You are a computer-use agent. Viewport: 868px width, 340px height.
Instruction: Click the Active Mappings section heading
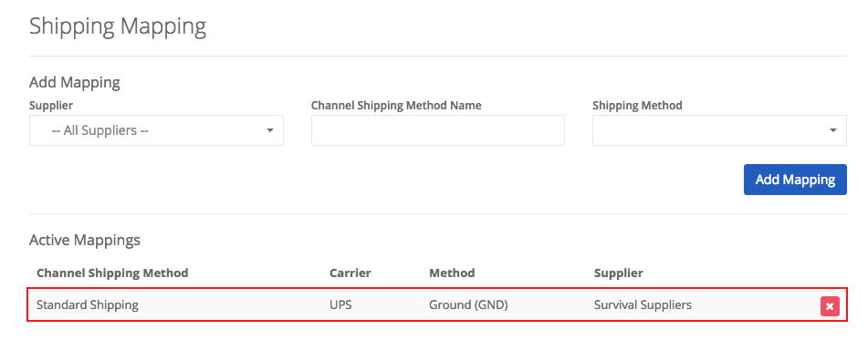pyautogui.click(x=85, y=241)
